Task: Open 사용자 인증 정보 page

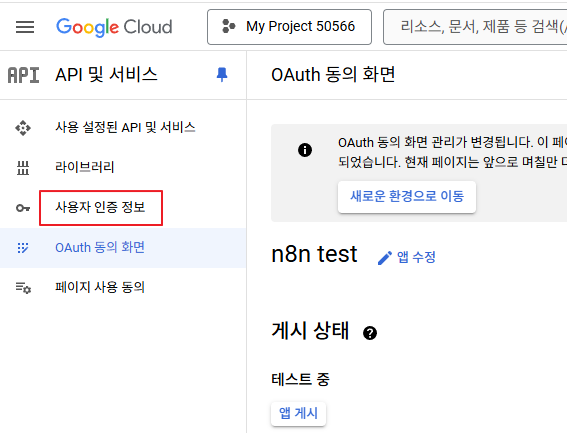Action: (x=100, y=207)
